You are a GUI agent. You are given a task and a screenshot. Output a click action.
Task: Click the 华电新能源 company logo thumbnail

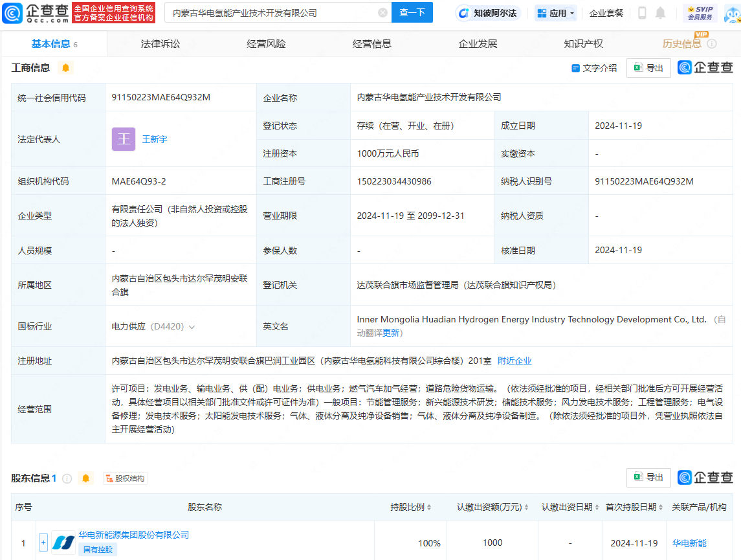(x=63, y=543)
